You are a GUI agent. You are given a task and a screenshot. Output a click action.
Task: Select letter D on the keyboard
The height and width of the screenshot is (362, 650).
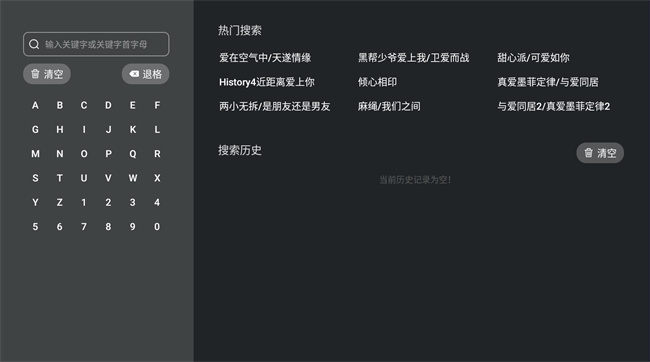click(108, 105)
